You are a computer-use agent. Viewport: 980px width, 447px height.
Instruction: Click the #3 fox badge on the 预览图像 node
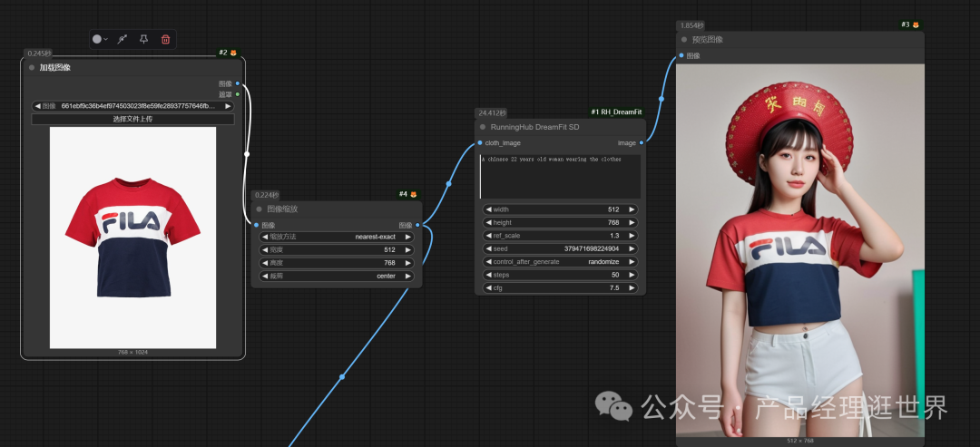coord(910,25)
